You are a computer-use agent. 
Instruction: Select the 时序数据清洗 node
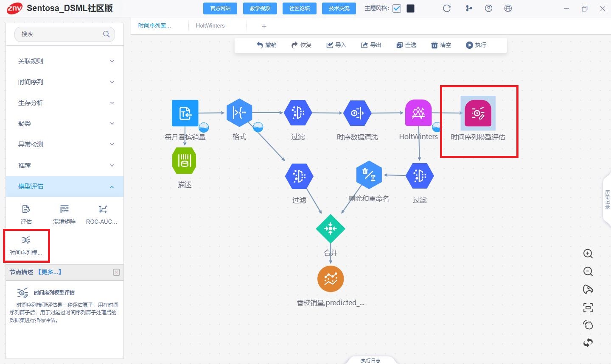[357, 113]
